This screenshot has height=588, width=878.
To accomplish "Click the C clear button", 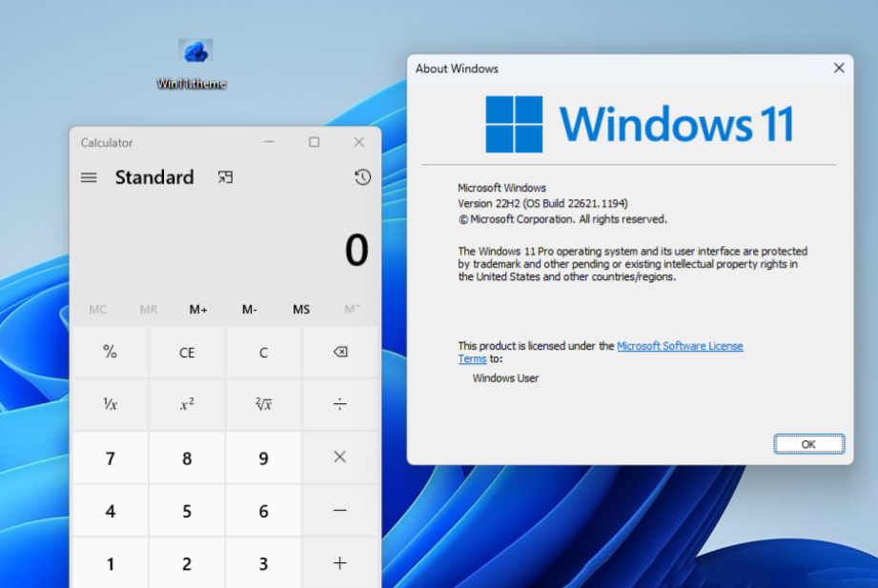I will [263, 353].
